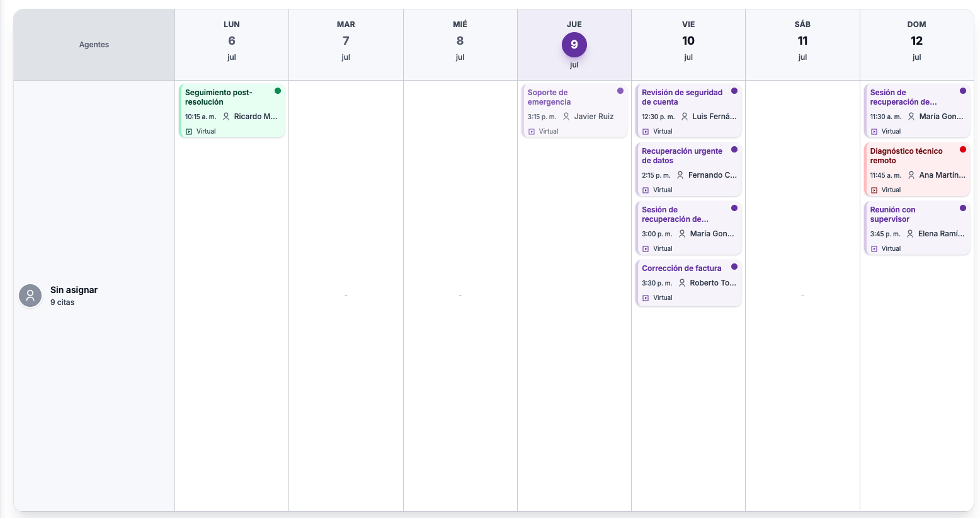The image size is (980, 518).
Task: Go to the MIÉ 8 jul day header
Action: coord(460,45)
